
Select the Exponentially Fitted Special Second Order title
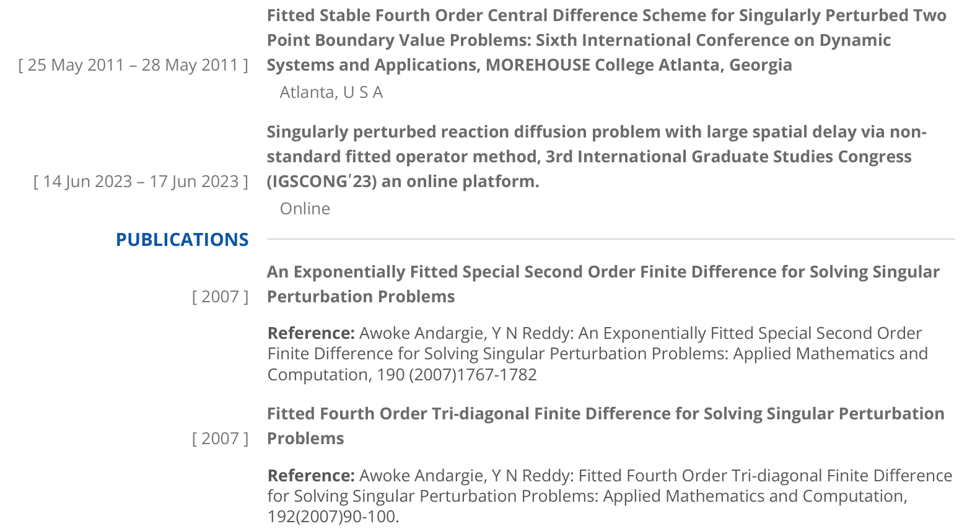(603, 284)
